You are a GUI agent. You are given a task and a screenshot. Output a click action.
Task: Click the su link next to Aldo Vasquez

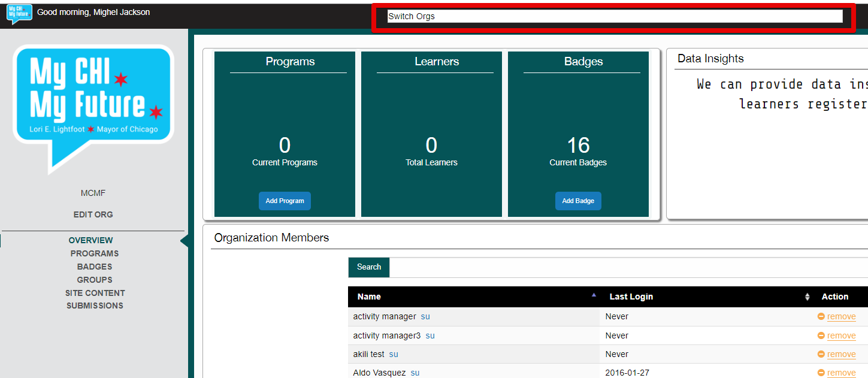point(415,373)
